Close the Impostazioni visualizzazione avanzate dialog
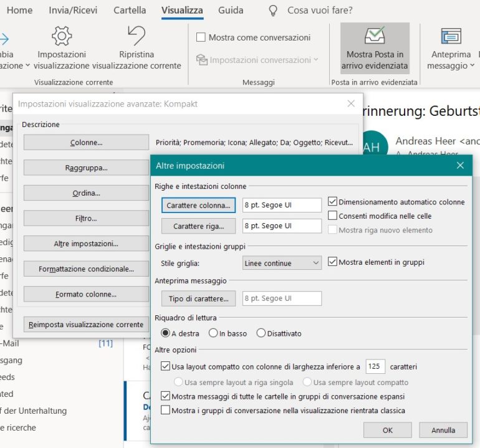 (351, 103)
